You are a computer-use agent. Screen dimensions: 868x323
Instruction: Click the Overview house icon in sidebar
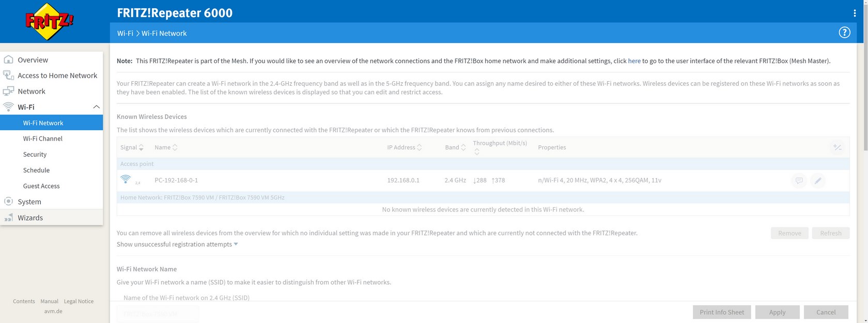[8, 59]
